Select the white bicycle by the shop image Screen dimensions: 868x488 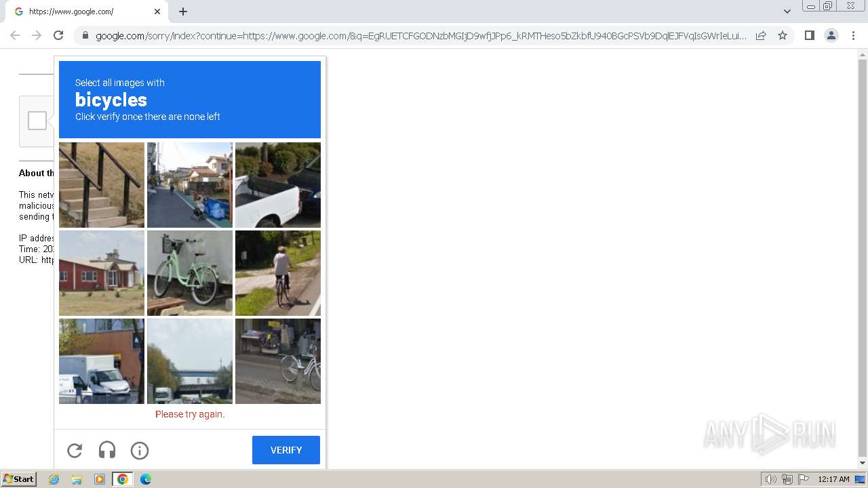(x=278, y=361)
